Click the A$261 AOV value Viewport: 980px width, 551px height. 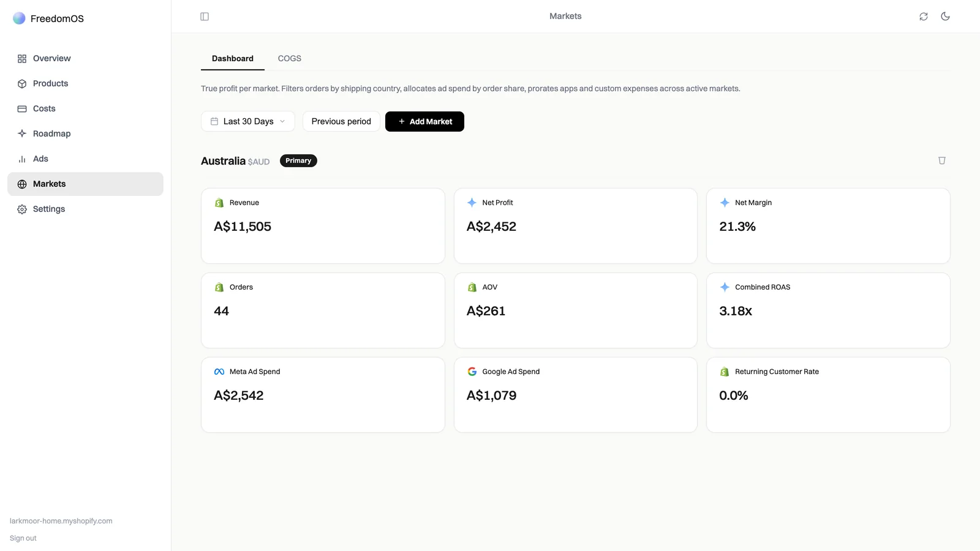coord(486,311)
